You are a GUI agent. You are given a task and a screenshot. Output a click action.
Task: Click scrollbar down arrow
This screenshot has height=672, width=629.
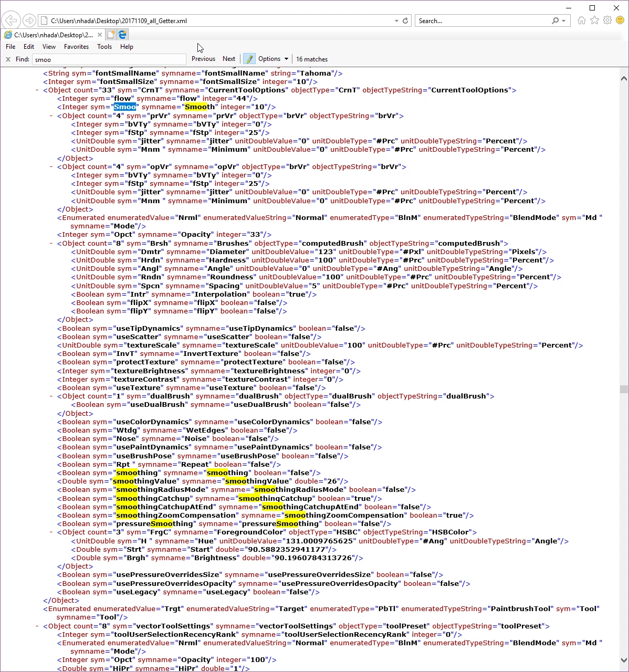click(x=624, y=660)
